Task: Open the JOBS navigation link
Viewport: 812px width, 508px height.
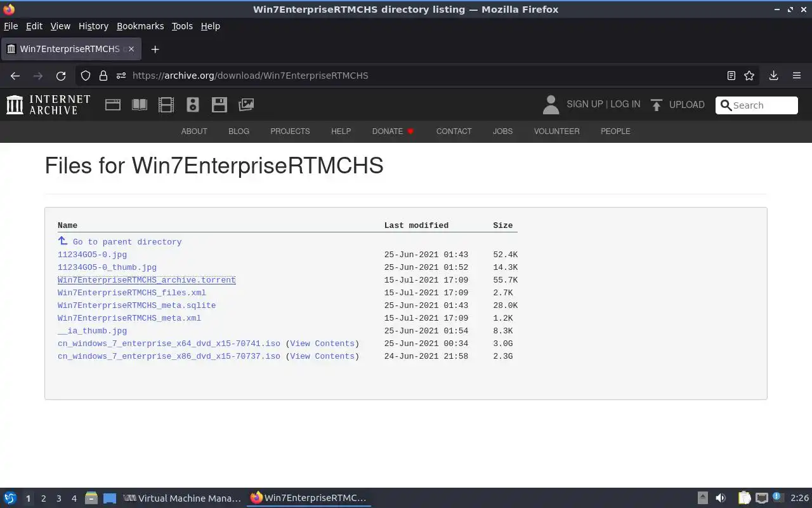Action: [x=502, y=131]
